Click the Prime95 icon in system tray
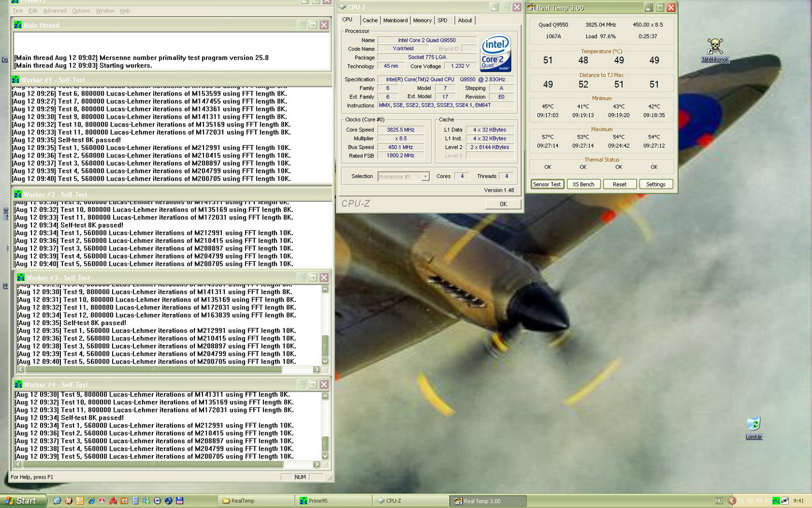The height and width of the screenshot is (508, 812). click(776, 501)
